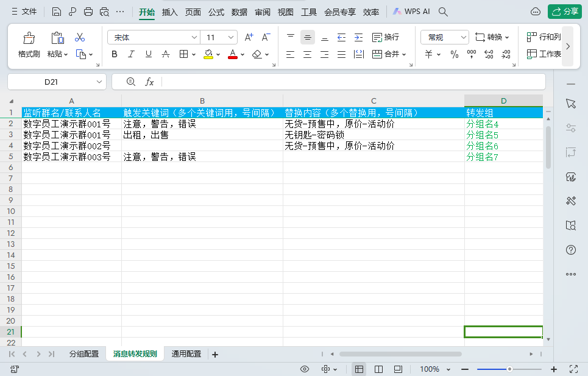Click the 分享 share button
588x376 pixels.
(x=564, y=12)
